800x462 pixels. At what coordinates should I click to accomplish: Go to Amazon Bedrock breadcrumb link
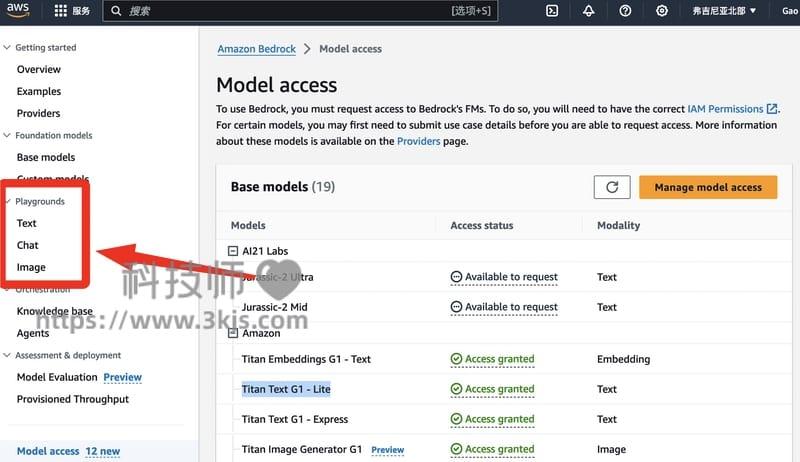coord(257,49)
